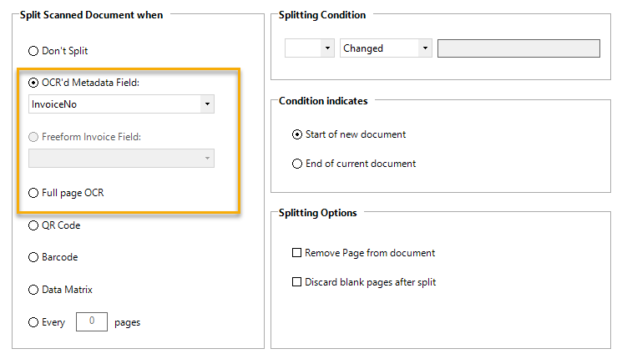Click the grey Splitting Condition value field
The width and height of the screenshot is (622, 364).
click(518, 48)
